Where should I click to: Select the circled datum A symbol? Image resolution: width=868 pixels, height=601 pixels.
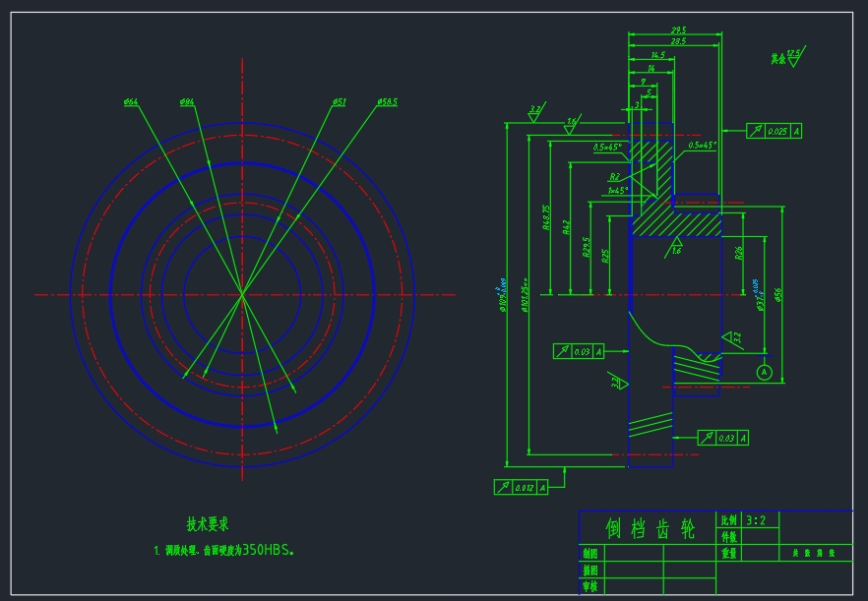coord(764,372)
